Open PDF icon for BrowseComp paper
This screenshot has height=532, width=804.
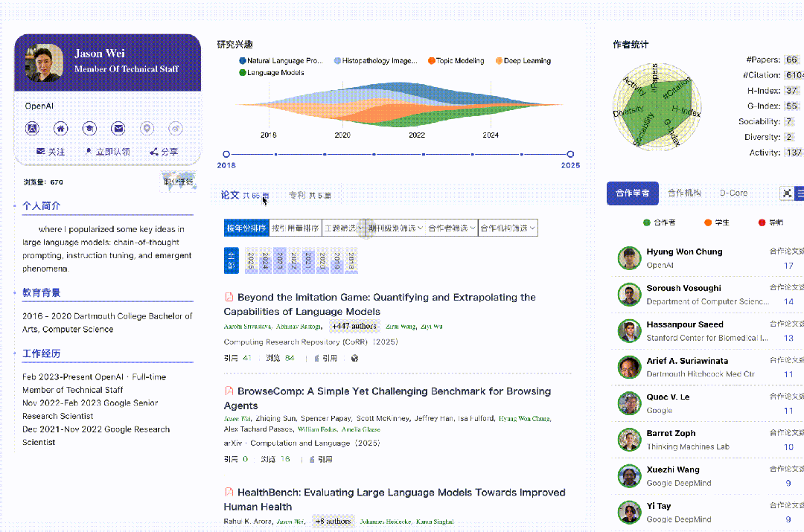229,391
